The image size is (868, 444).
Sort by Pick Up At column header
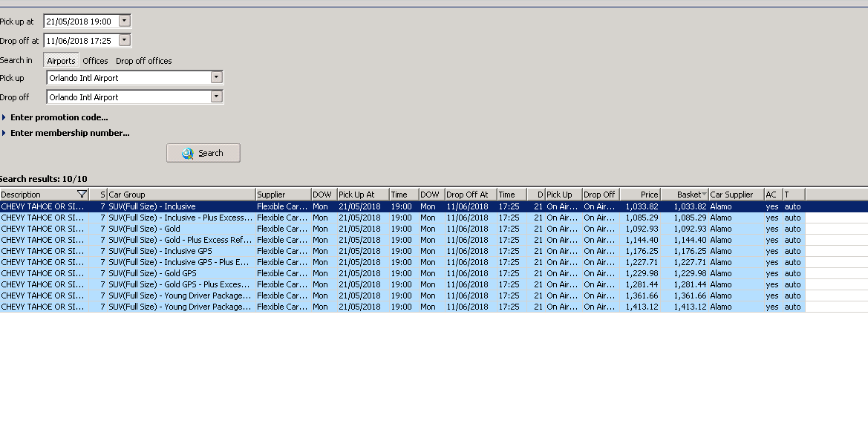click(x=362, y=195)
